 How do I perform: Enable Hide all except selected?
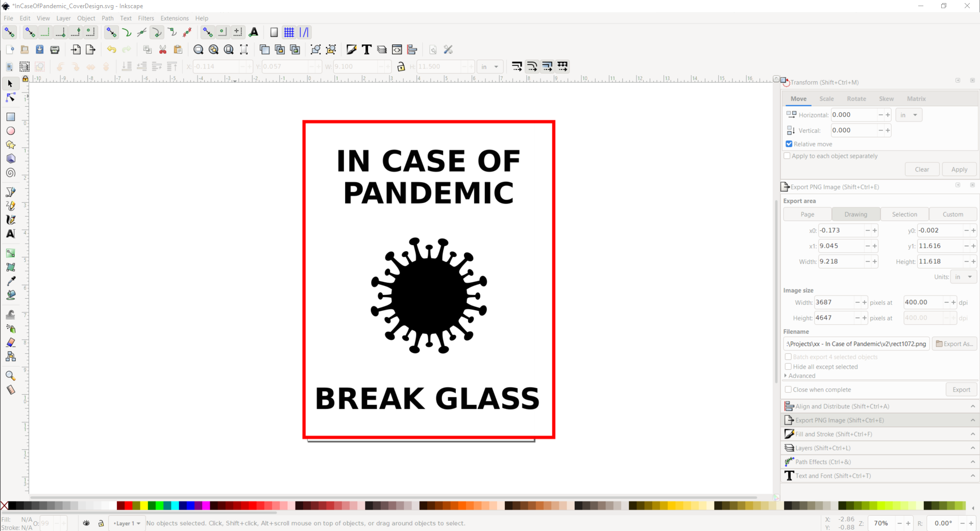[789, 367]
